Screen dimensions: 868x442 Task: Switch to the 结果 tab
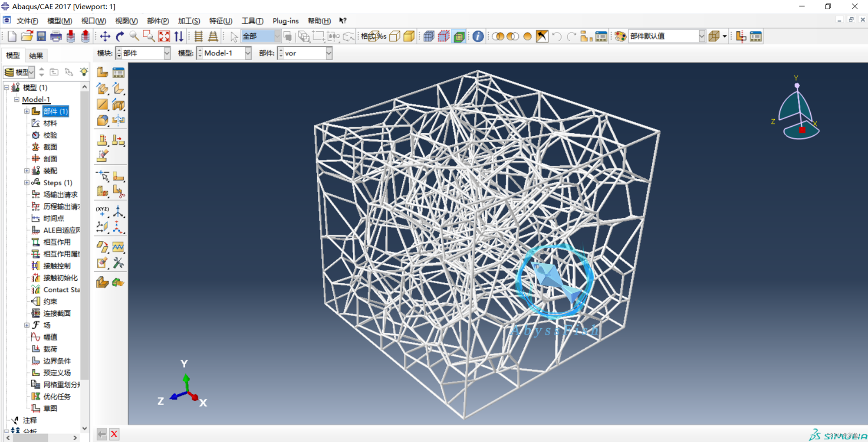[x=36, y=56]
